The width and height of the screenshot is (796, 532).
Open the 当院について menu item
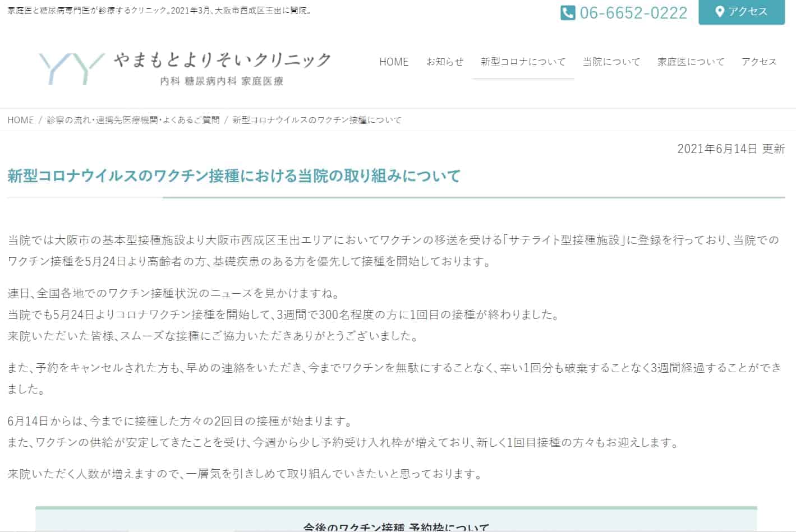(611, 62)
